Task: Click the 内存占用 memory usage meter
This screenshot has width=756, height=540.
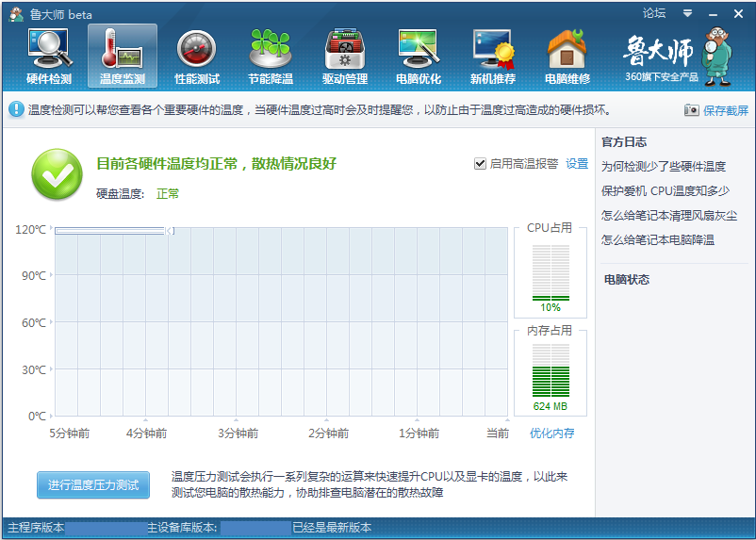Action: (551, 369)
